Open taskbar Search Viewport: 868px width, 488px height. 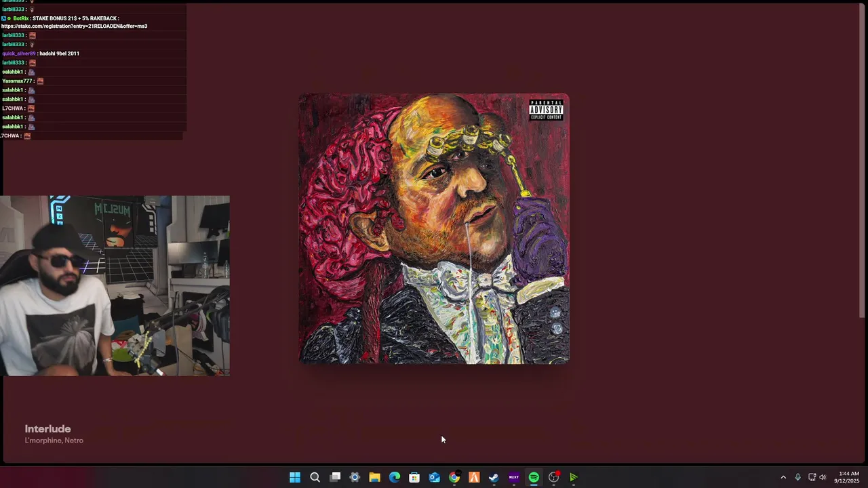pos(315,477)
